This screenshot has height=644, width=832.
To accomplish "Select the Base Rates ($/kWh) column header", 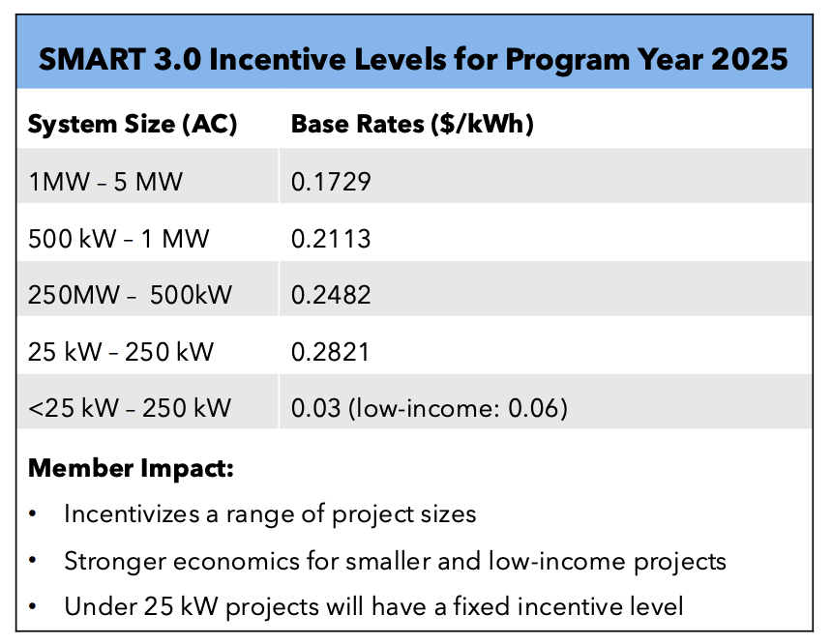I will [x=412, y=125].
